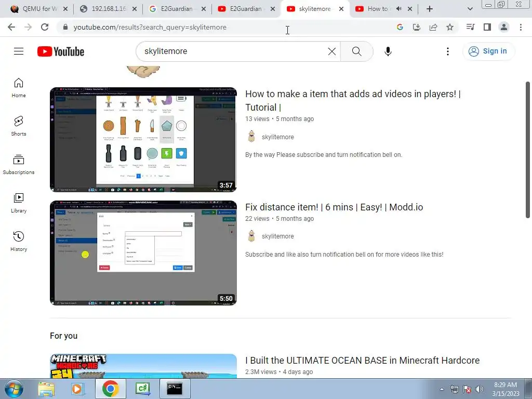Toggle Chrome side panel
Image resolution: width=532 pixels, height=399 pixels.
tap(487, 27)
